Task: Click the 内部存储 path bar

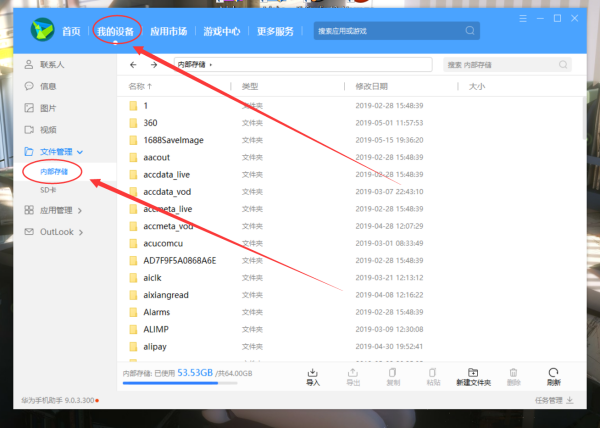Action: tap(303, 65)
